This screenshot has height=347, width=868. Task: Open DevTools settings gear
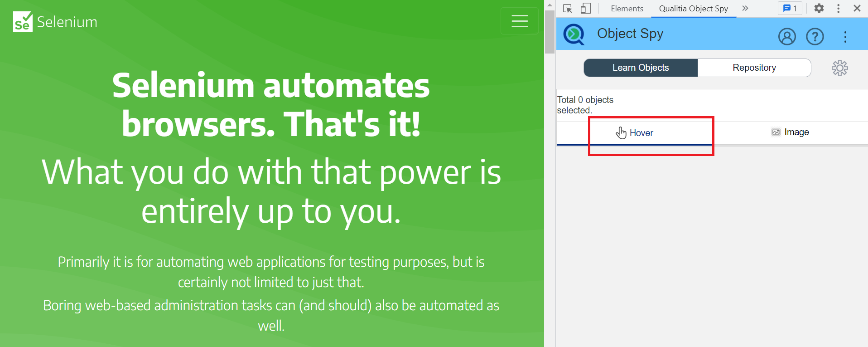[x=819, y=9]
